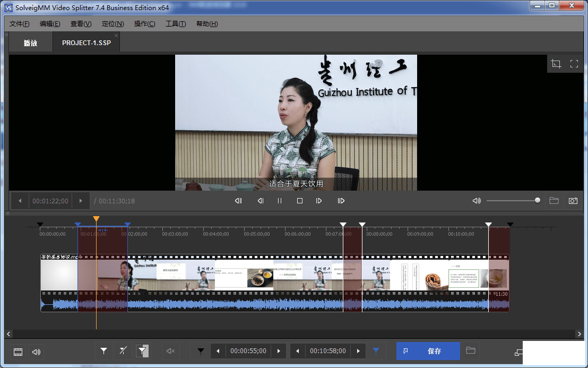Step back one frame
588x368 pixels.
[260, 201]
